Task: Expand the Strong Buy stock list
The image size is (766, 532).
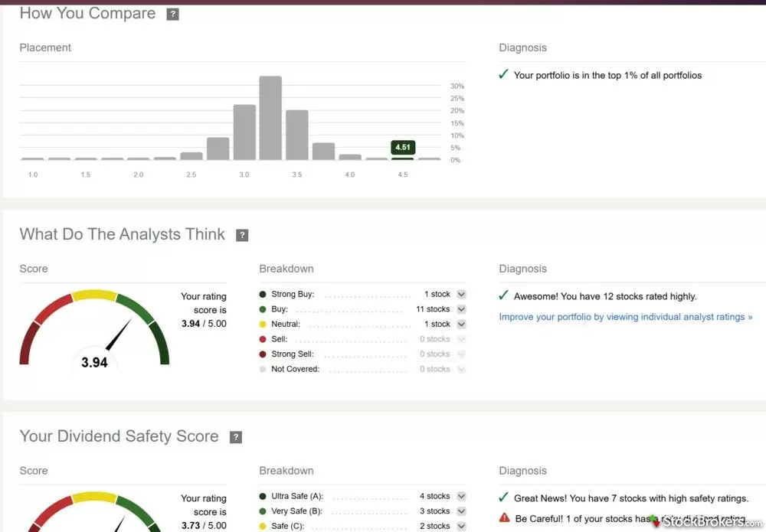Action: click(461, 295)
